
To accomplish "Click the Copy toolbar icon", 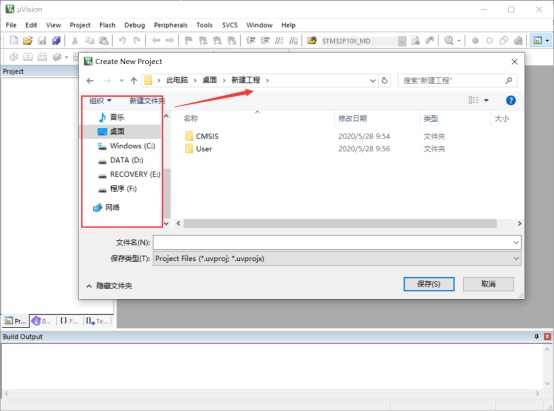I will point(89,41).
